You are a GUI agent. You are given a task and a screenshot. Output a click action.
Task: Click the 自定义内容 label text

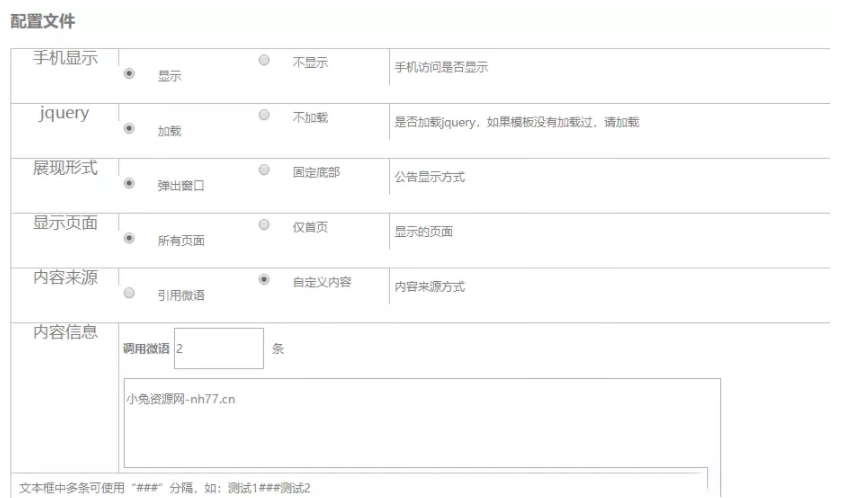(x=322, y=282)
